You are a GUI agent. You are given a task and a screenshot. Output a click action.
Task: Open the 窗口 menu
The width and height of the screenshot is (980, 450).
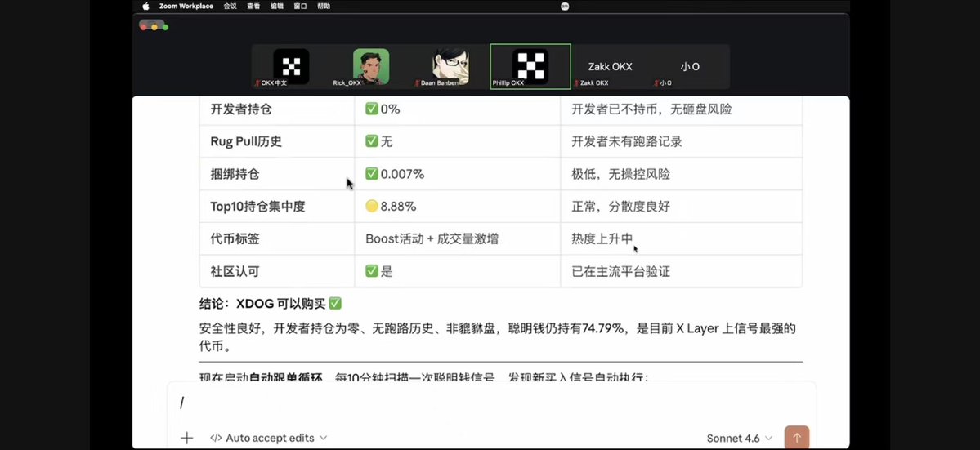(300, 7)
